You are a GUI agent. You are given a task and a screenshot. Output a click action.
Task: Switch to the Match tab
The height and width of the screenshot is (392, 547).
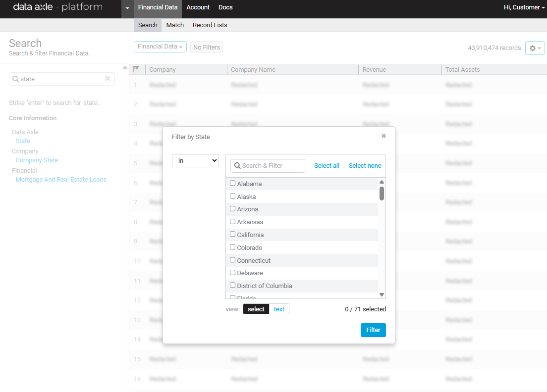tap(175, 25)
